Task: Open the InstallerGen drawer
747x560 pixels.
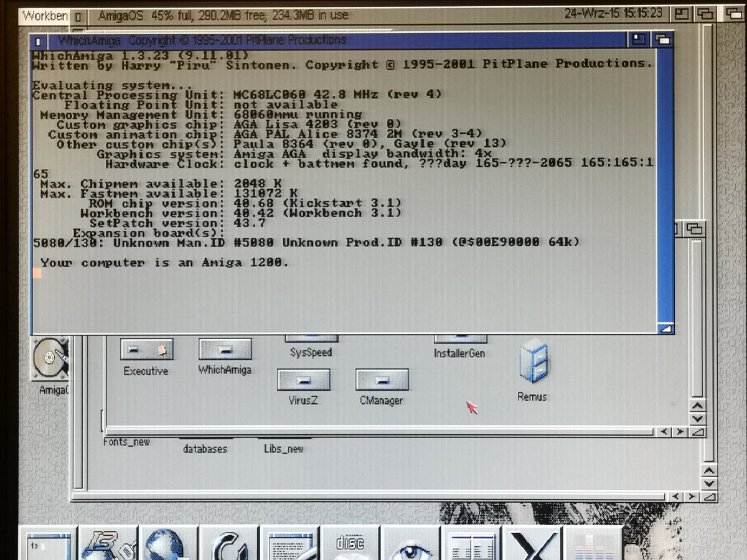Action: (x=461, y=336)
